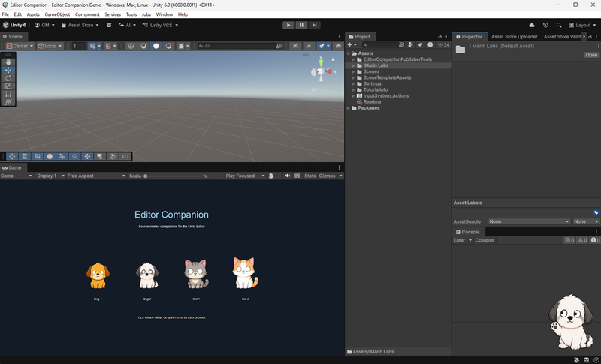Click the orientation gizmo in Scene view
This screenshot has width=601, height=364.
tap(322, 71)
